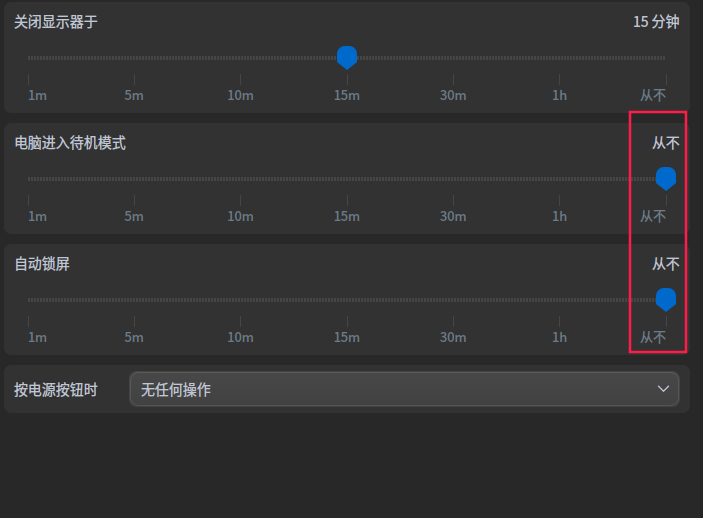Click the chevron arrow on 无任何操作 dropdown
The height and width of the screenshot is (518, 703).
663,389
